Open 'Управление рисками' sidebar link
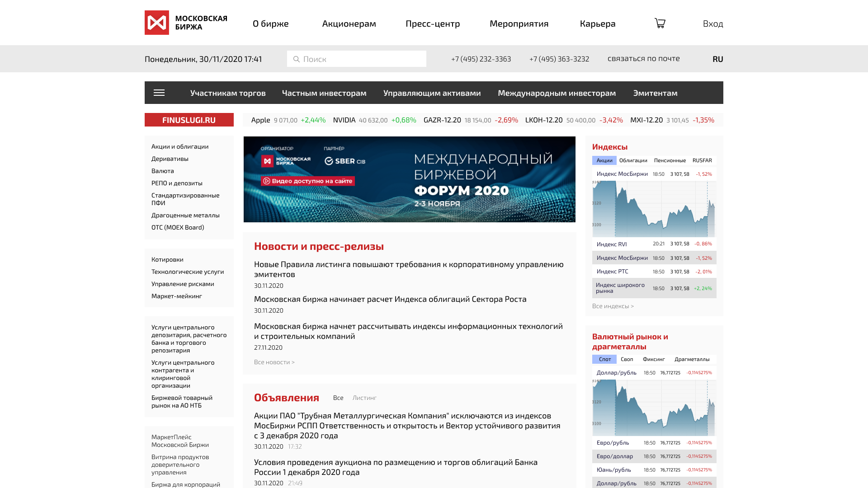Viewport: 868px width, 488px height. click(x=183, y=284)
